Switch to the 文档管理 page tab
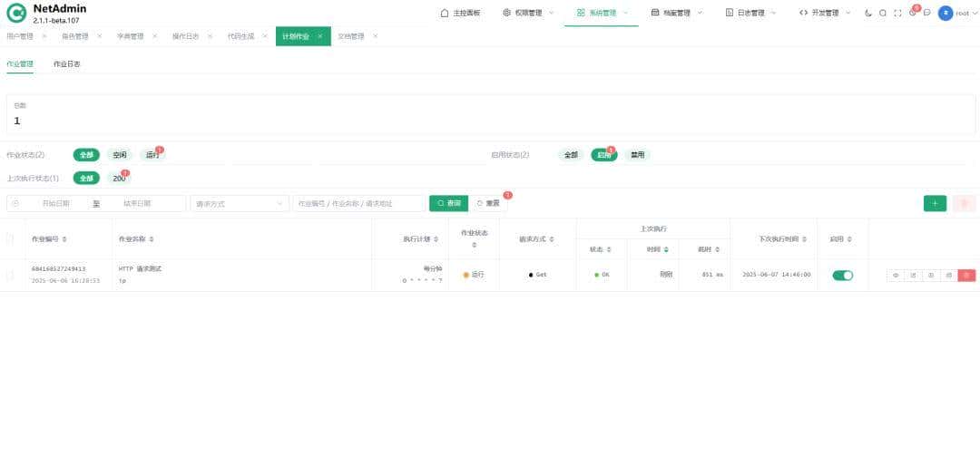980x466 pixels. pos(350,36)
